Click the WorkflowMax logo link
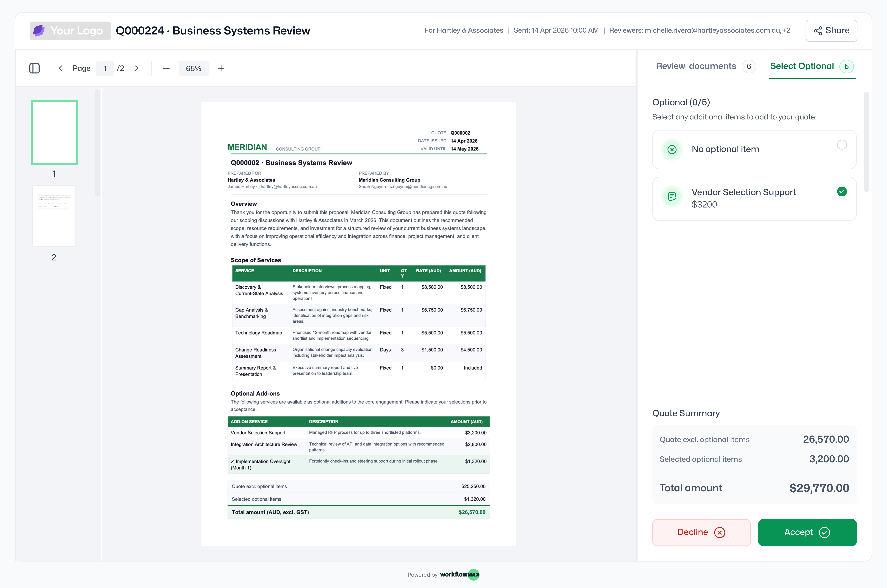This screenshot has width=887, height=588. click(460, 574)
